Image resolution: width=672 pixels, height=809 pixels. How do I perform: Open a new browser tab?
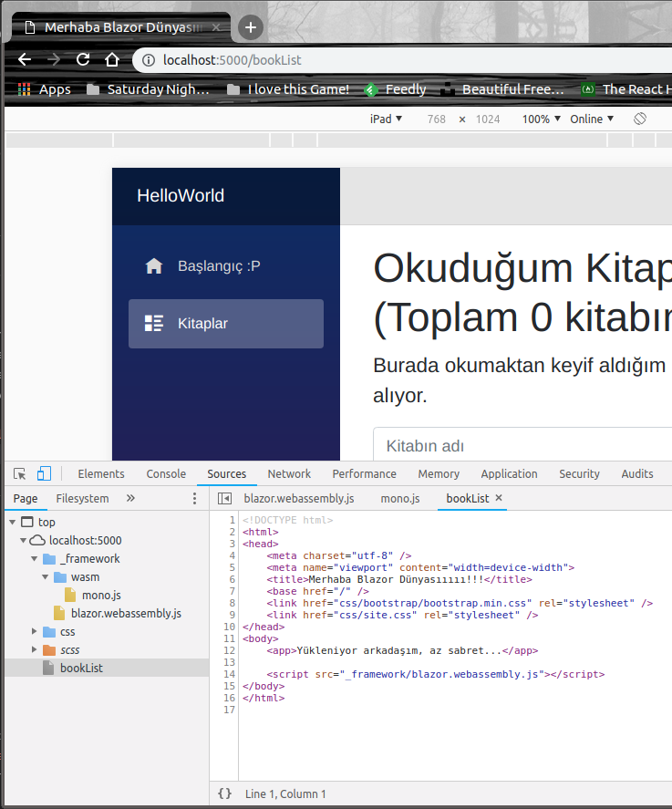pyautogui.click(x=251, y=27)
